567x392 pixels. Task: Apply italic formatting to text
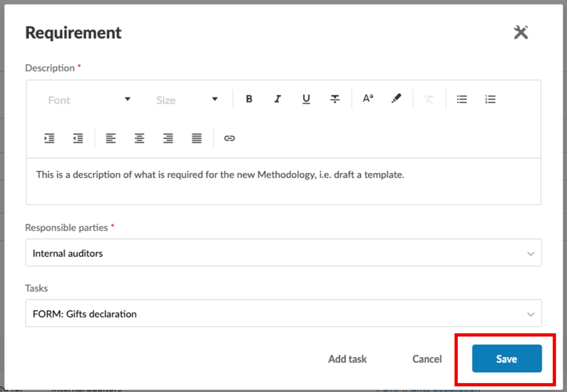pos(277,99)
